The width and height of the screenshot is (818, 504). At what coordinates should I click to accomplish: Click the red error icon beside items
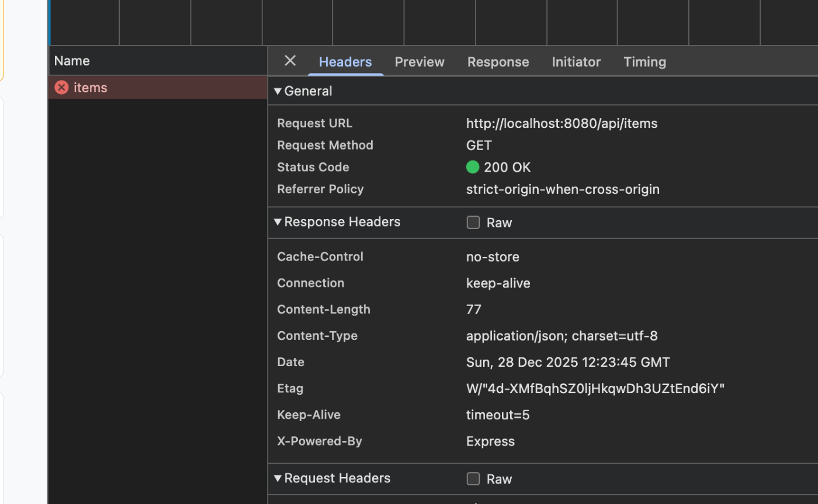(61, 88)
